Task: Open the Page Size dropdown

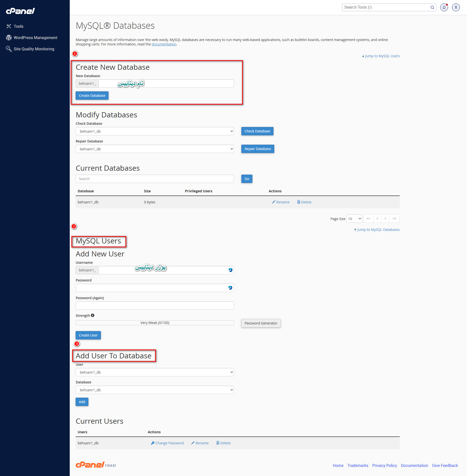Action: coord(354,218)
